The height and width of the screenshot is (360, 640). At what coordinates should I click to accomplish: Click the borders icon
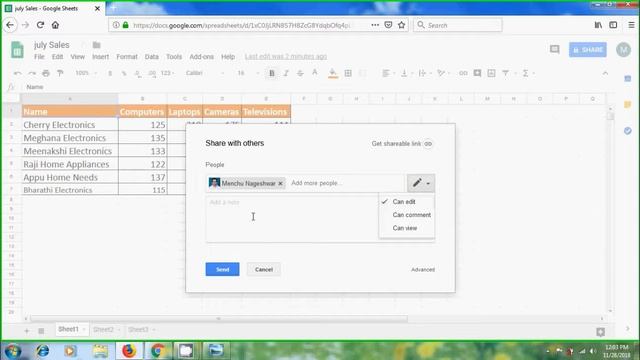(348, 73)
